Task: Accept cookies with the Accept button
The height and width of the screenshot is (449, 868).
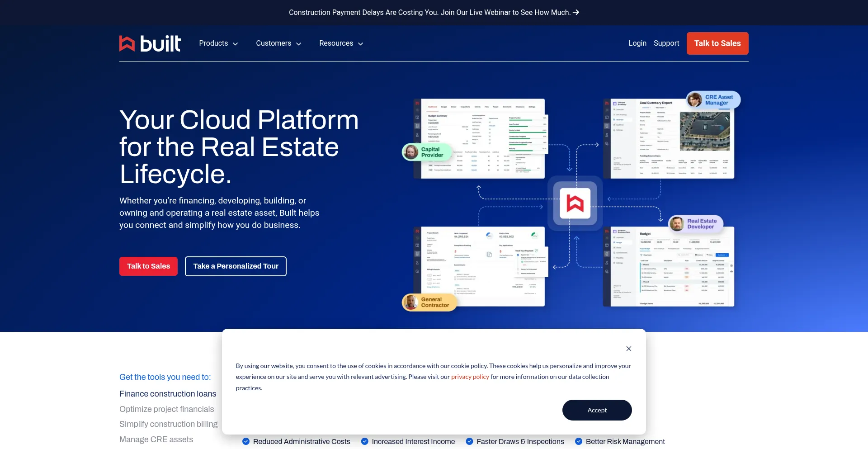Action: click(597, 410)
